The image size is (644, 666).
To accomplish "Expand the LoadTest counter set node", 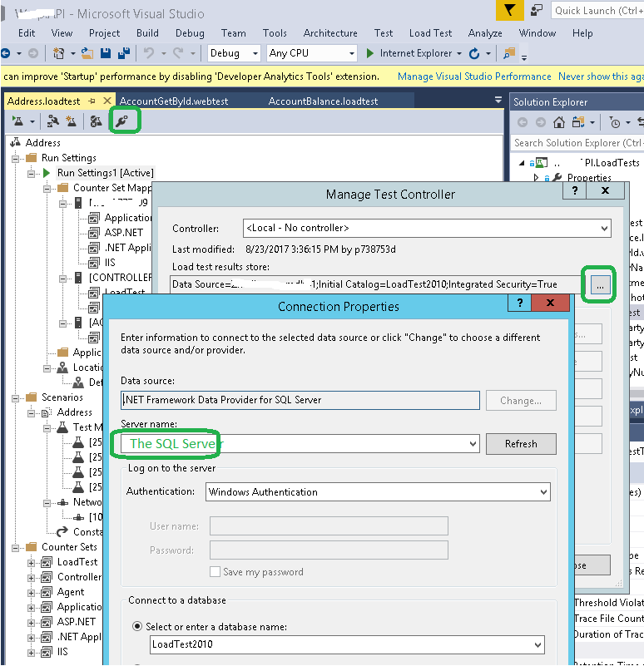I will 31,563.
